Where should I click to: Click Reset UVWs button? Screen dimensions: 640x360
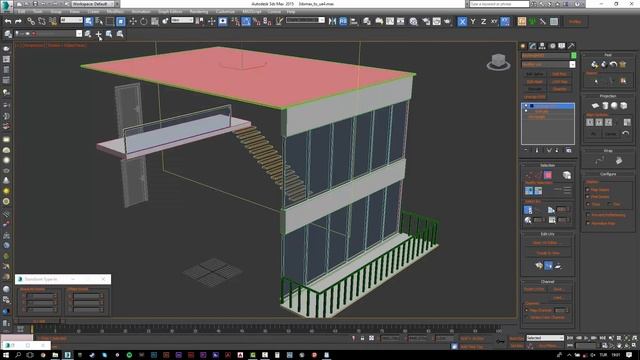(534, 289)
